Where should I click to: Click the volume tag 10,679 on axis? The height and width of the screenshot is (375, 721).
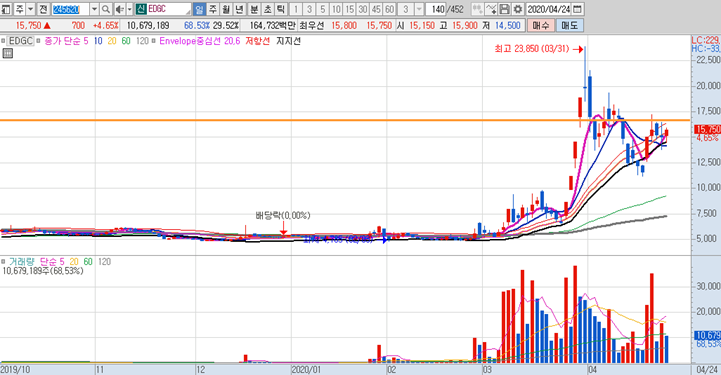pyautogui.click(x=708, y=335)
